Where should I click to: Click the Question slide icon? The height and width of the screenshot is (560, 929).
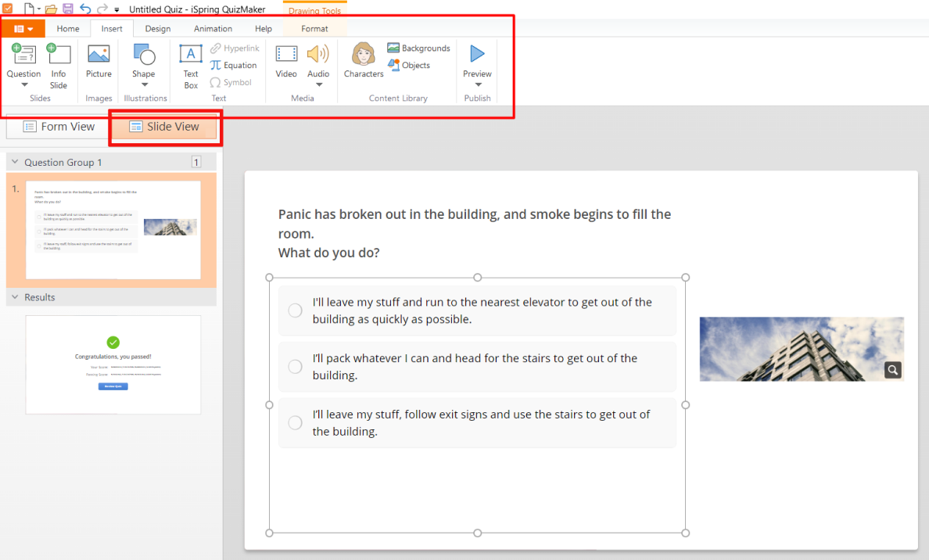(23, 55)
